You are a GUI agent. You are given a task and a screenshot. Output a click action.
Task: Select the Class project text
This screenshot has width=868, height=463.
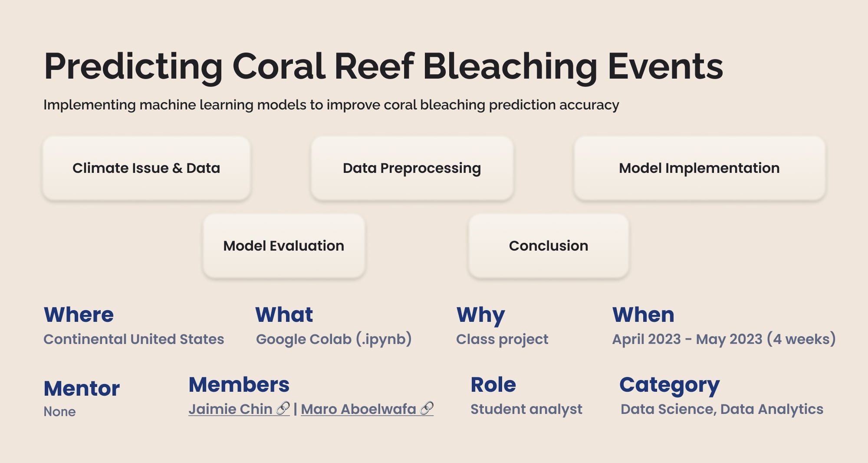coord(502,339)
